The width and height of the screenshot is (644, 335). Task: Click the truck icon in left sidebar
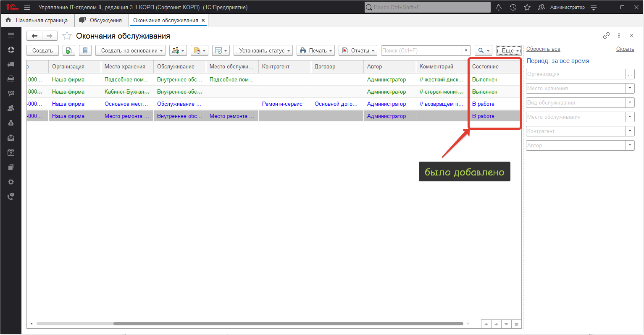[x=11, y=64]
